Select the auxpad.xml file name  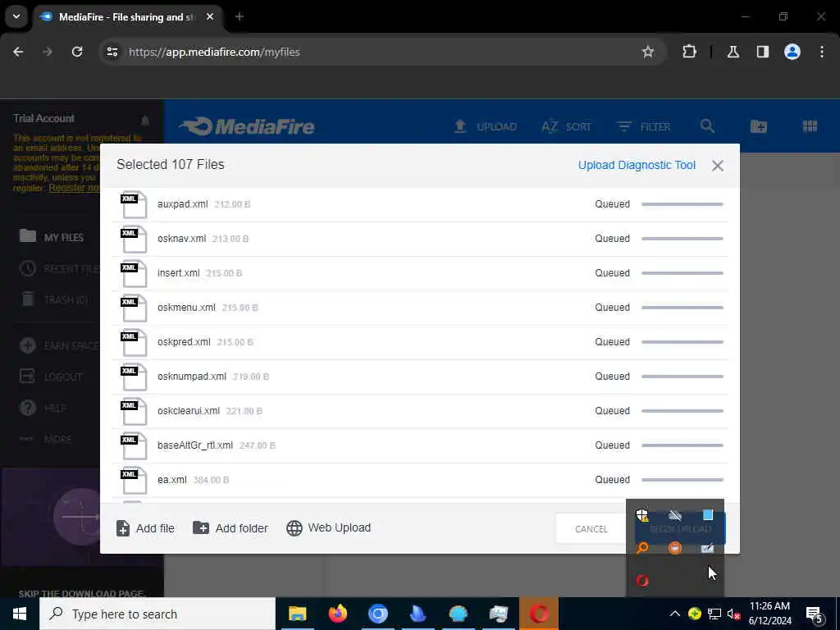tap(183, 204)
